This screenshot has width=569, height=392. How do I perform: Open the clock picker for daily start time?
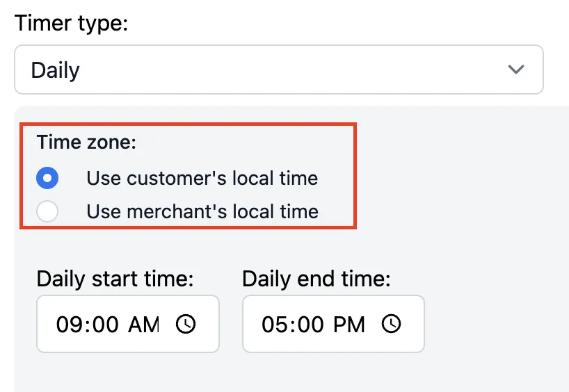186,324
